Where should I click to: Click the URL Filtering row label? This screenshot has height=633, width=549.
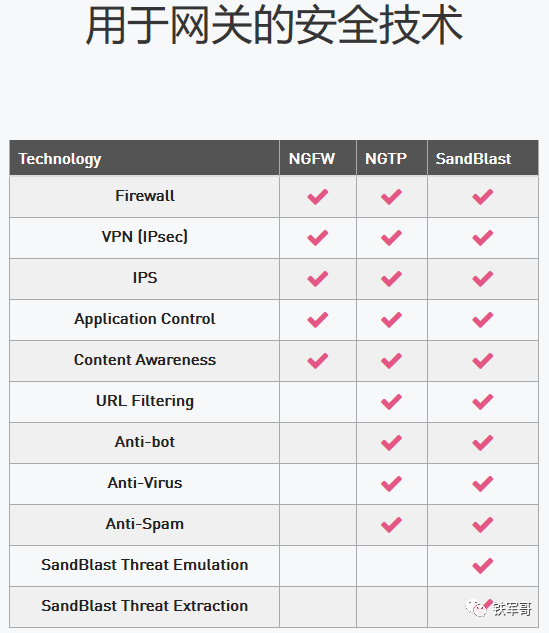tap(145, 401)
